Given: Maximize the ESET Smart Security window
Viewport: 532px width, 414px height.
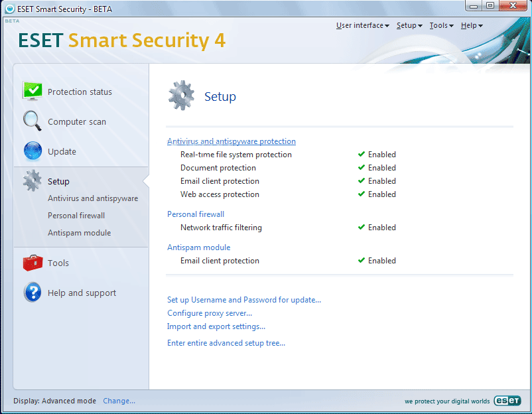Looking at the screenshot, I should click(490, 6).
